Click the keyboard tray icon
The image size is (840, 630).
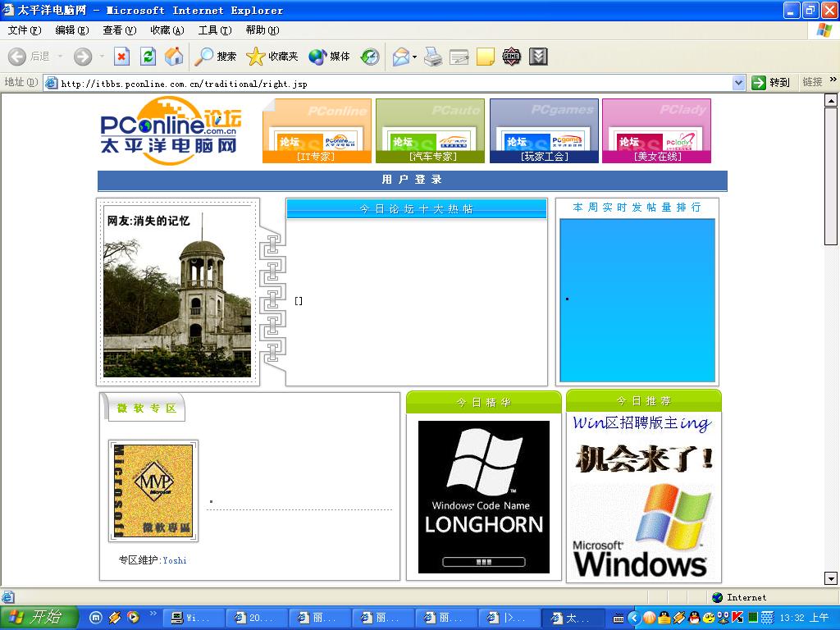pyautogui.click(x=619, y=619)
